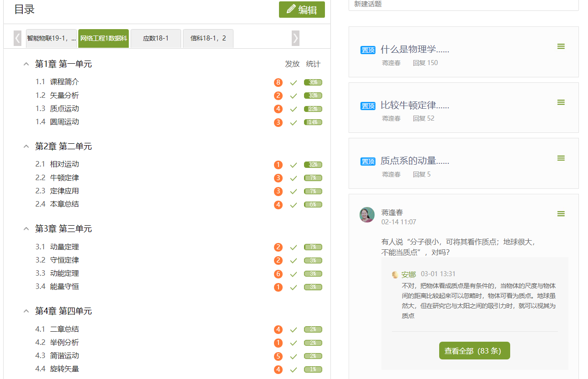Click the green 编辑 button
The image size is (588, 379).
coord(302,10)
